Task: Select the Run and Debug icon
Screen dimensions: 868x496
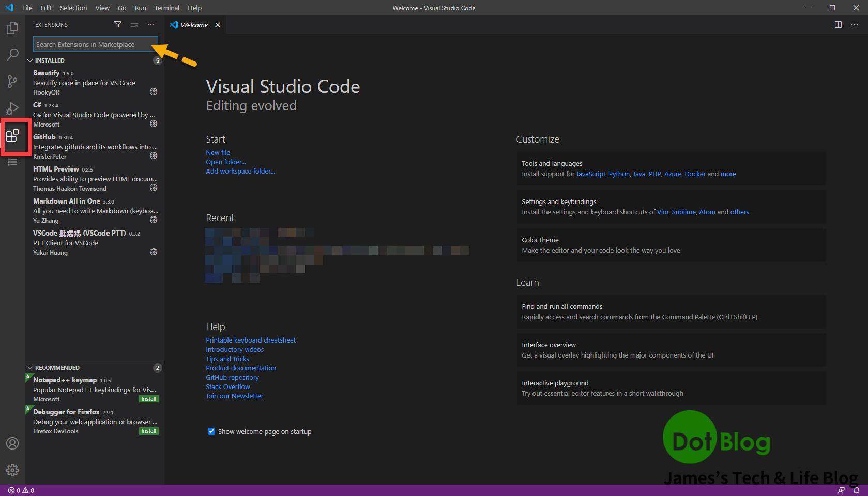Action: [x=12, y=109]
